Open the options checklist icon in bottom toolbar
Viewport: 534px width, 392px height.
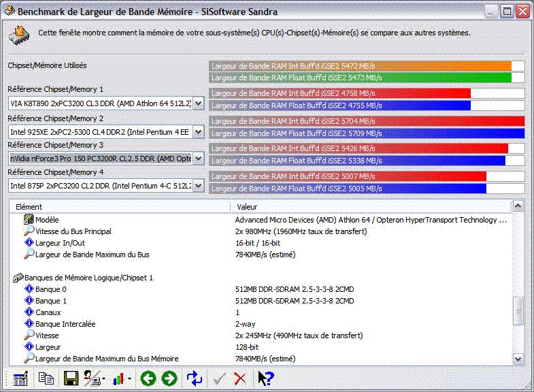click(x=20, y=378)
